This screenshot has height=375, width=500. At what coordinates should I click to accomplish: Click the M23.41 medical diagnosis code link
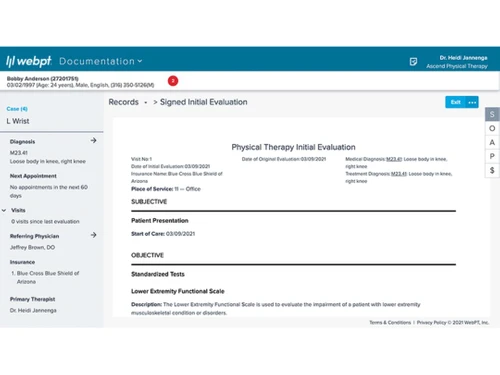point(394,159)
